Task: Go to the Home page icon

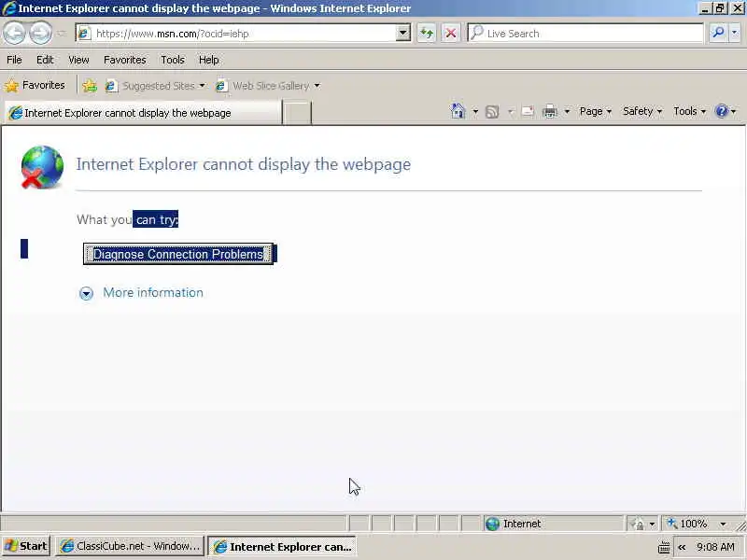Action: point(458,111)
